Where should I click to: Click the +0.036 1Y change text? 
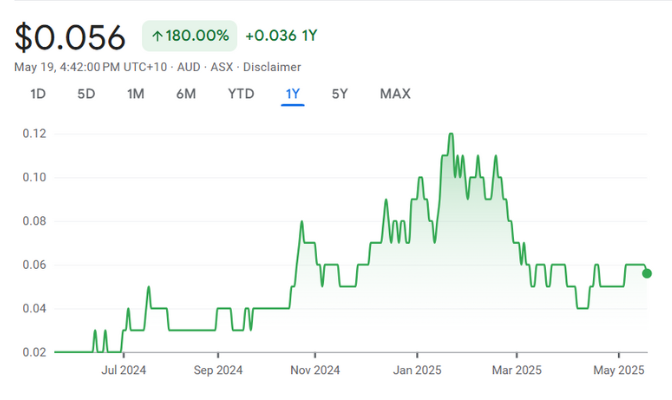coord(283,37)
